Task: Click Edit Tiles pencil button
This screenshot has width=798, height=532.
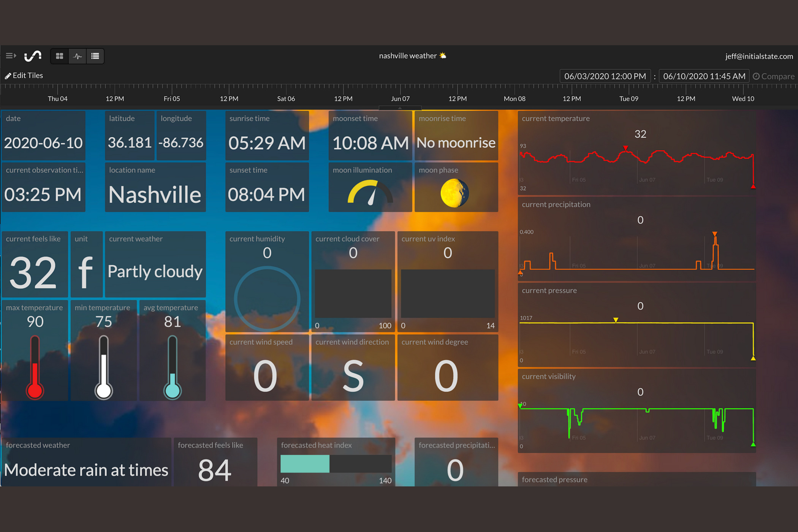Action: point(24,76)
